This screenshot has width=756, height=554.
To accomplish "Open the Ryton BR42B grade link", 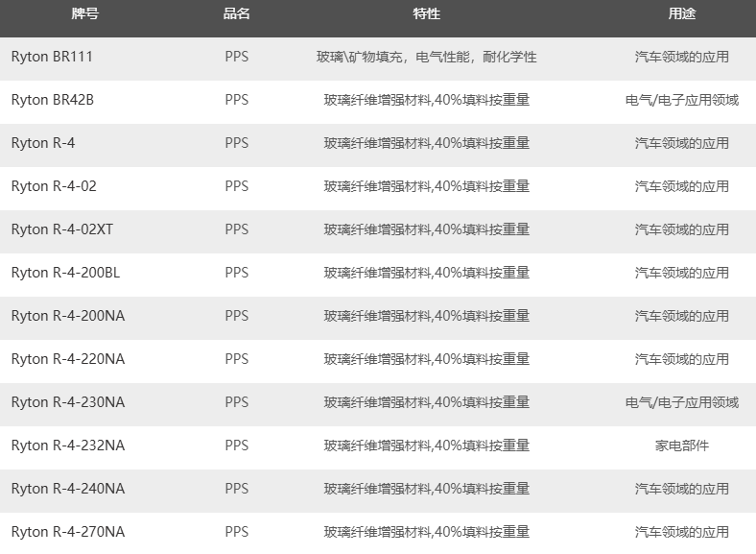I will tap(52, 100).
